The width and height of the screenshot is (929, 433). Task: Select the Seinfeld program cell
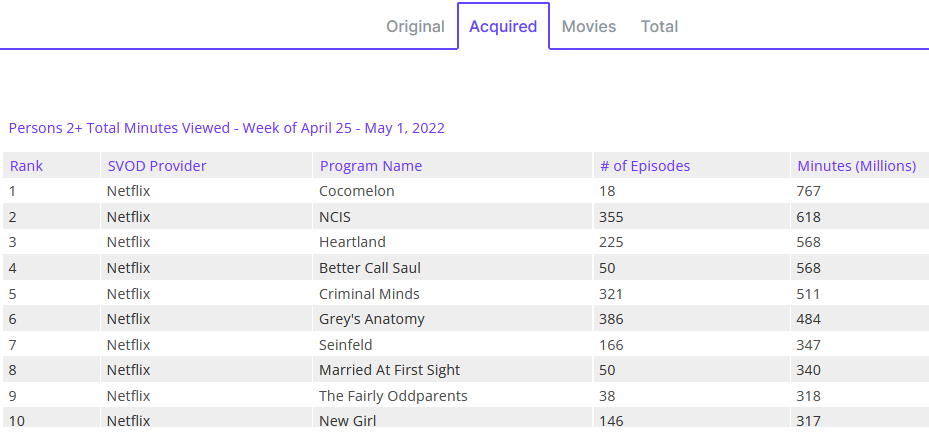(346, 345)
